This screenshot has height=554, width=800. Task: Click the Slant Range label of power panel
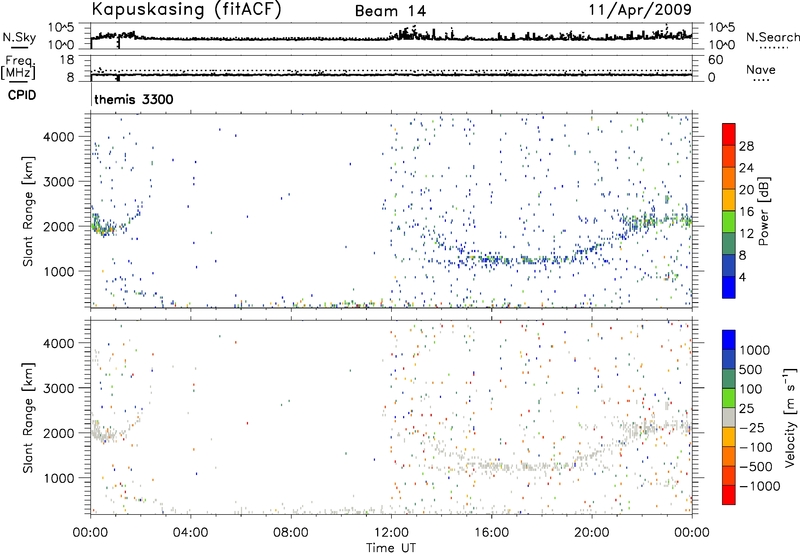click(x=28, y=211)
